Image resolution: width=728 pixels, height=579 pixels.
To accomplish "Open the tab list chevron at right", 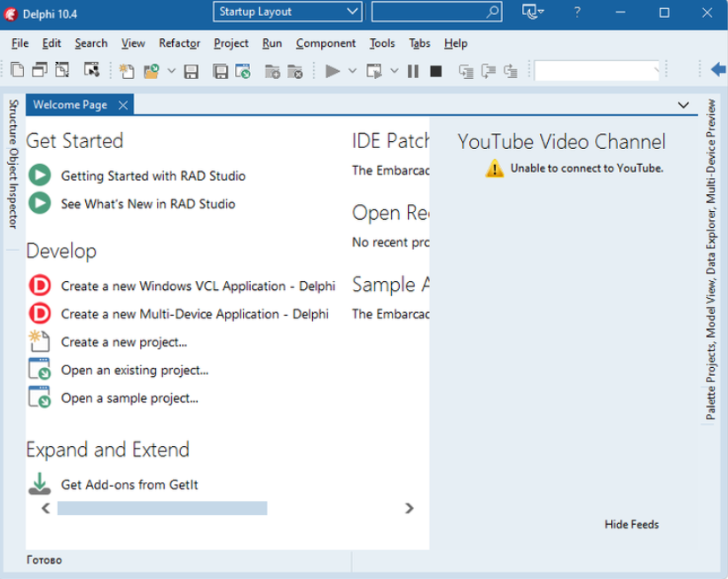I will click(683, 105).
